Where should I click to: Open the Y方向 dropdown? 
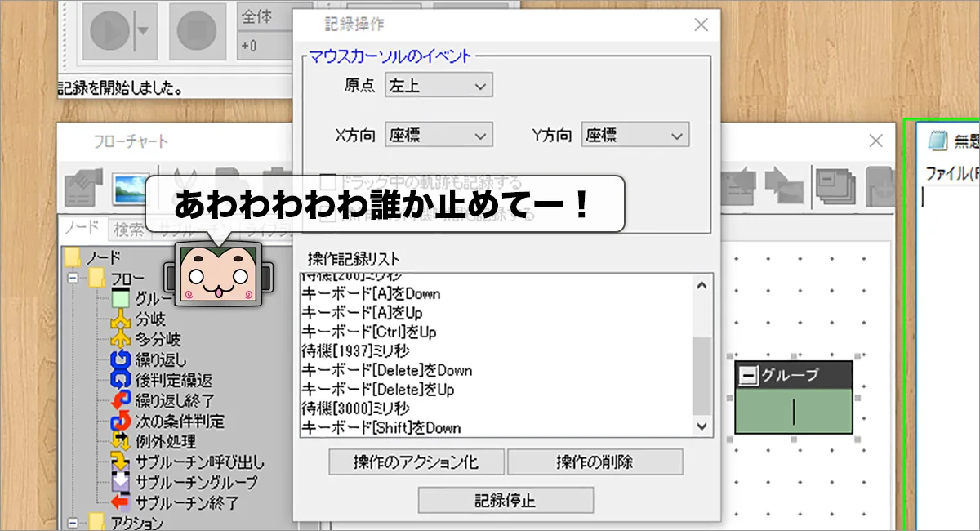click(635, 136)
